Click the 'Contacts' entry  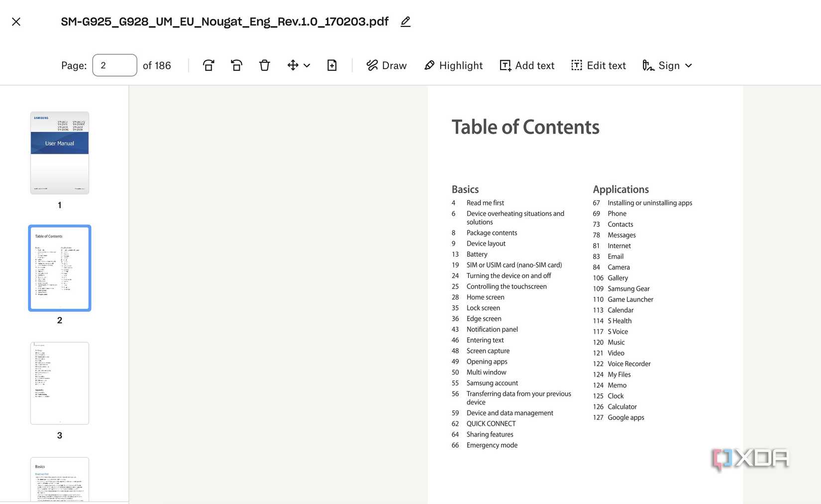[x=620, y=224]
